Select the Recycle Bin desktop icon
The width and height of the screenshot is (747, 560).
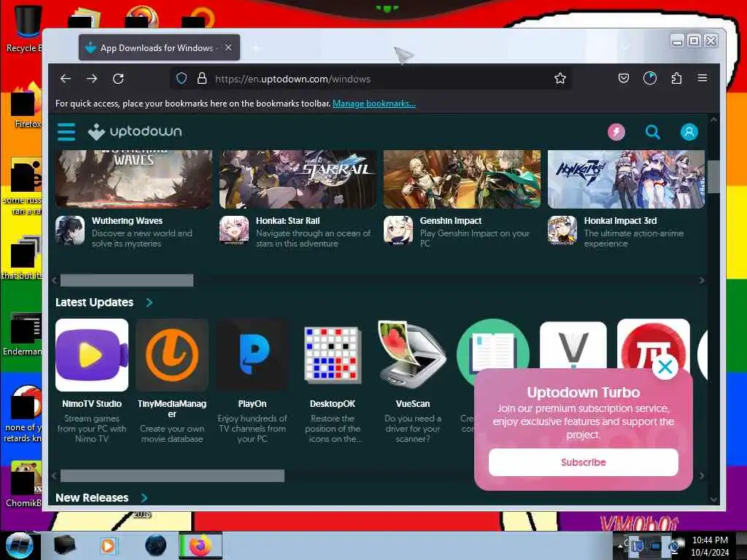26,28
